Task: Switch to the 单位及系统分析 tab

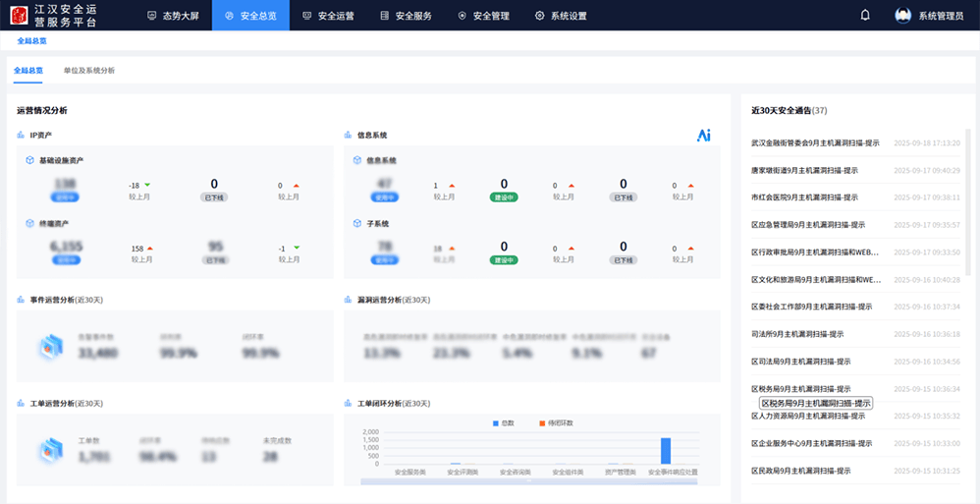Action: pyautogui.click(x=88, y=71)
